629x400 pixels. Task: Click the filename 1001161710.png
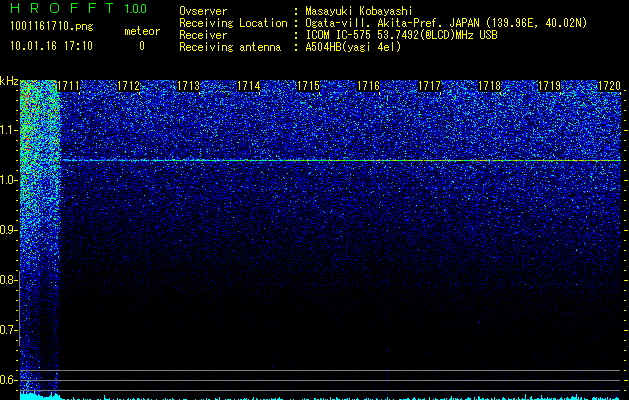52,26
